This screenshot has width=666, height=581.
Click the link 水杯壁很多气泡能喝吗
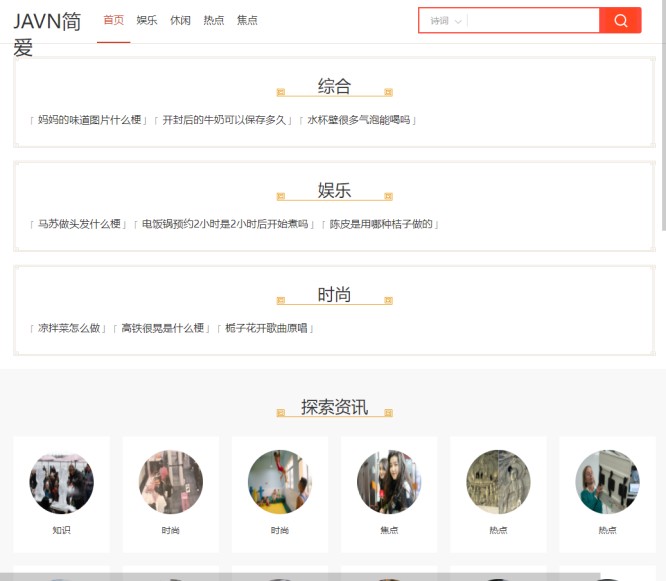[358, 120]
